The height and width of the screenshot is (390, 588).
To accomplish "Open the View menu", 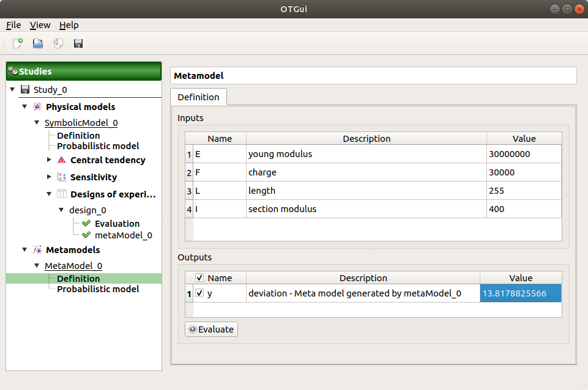I will point(40,25).
